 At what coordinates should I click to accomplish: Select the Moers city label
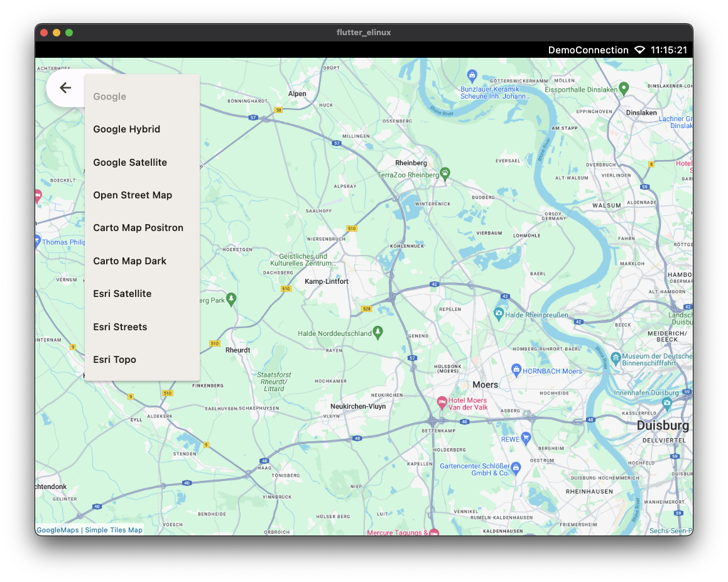click(485, 385)
